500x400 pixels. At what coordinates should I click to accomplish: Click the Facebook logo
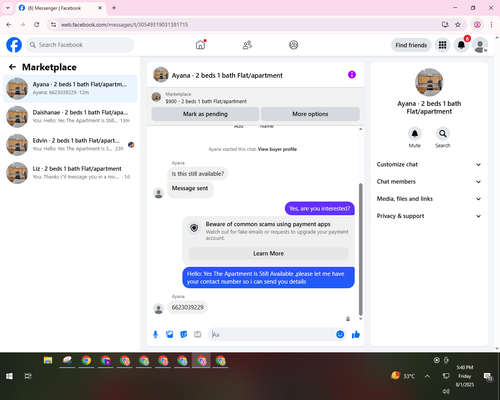click(14, 45)
